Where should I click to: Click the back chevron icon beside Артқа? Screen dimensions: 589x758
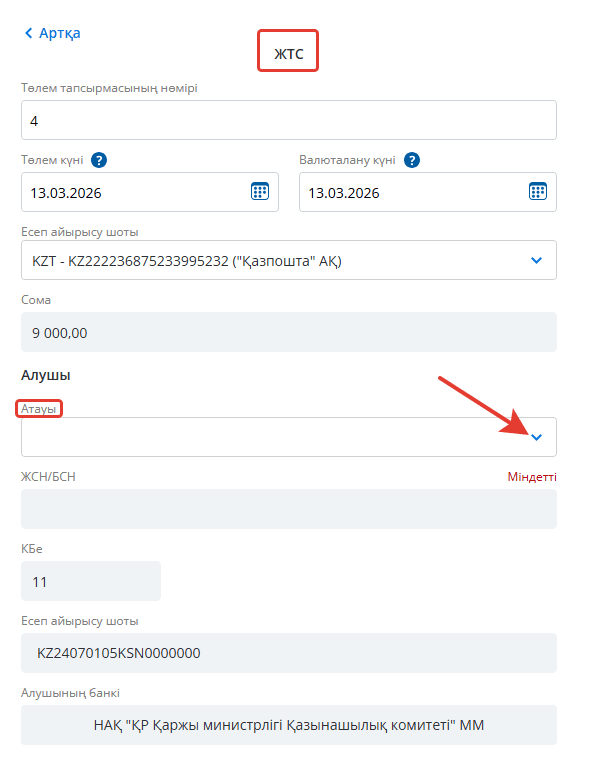29,33
